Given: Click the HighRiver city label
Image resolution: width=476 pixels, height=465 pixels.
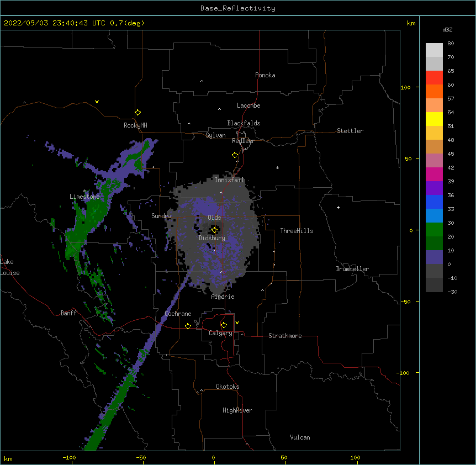Looking at the screenshot, I should (x=237, y=410).
